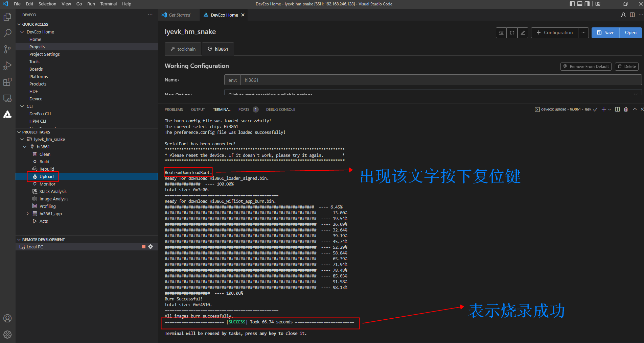Split the terminal panel

pyautogui.click(x=618, y=109)
